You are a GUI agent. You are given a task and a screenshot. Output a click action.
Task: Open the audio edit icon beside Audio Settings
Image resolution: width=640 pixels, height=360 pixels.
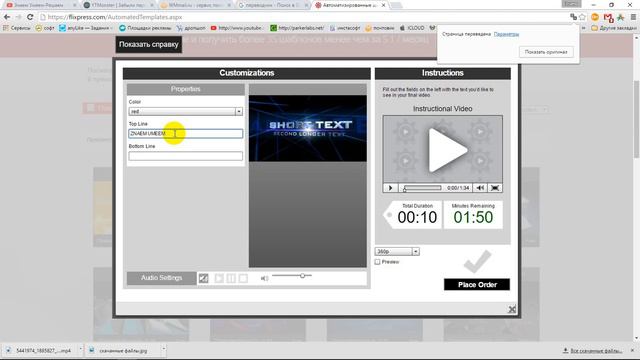(203, 278)
